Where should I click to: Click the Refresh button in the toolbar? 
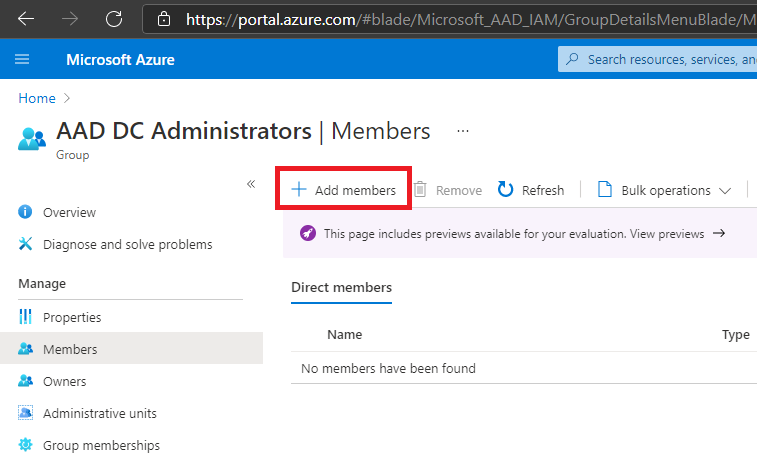[531, 190]
